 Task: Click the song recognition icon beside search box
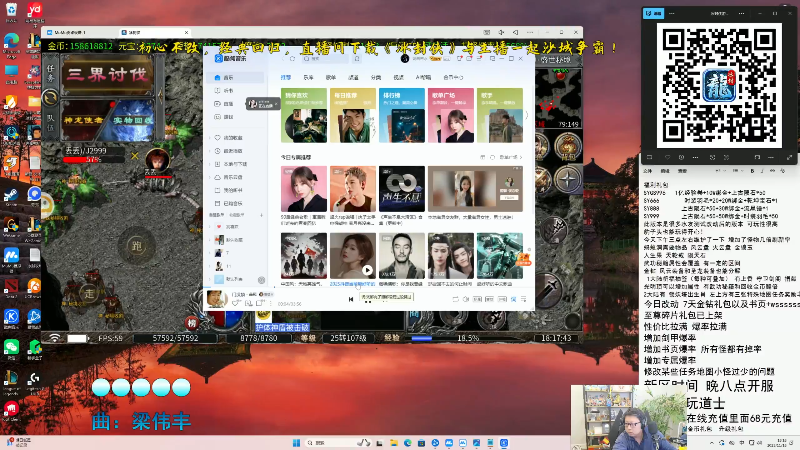[x=357, y=59]
